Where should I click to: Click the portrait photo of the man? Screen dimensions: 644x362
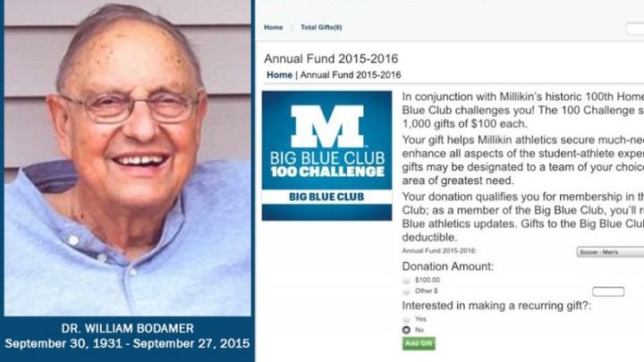[128, 158]
